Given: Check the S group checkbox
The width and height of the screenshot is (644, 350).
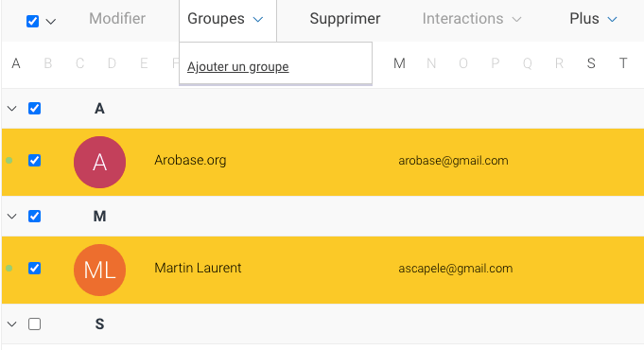Looking at the screenshot, I should pos(34,324).
